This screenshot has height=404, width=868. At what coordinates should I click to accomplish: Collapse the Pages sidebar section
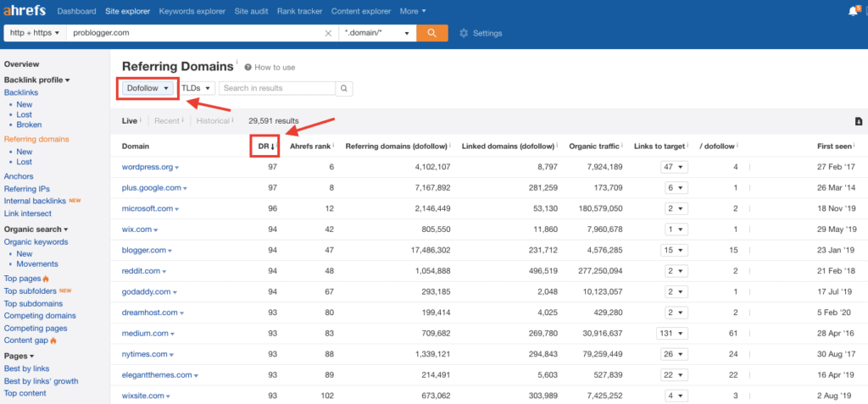coord(19,356)
